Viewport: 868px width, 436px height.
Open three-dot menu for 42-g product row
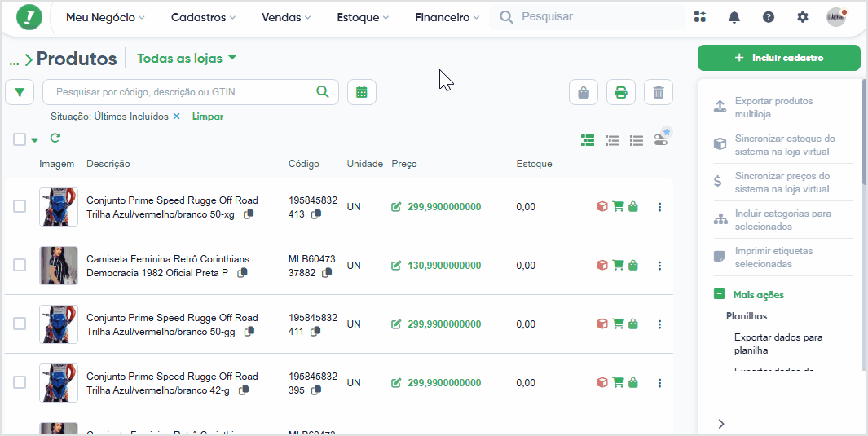point(659,383)
